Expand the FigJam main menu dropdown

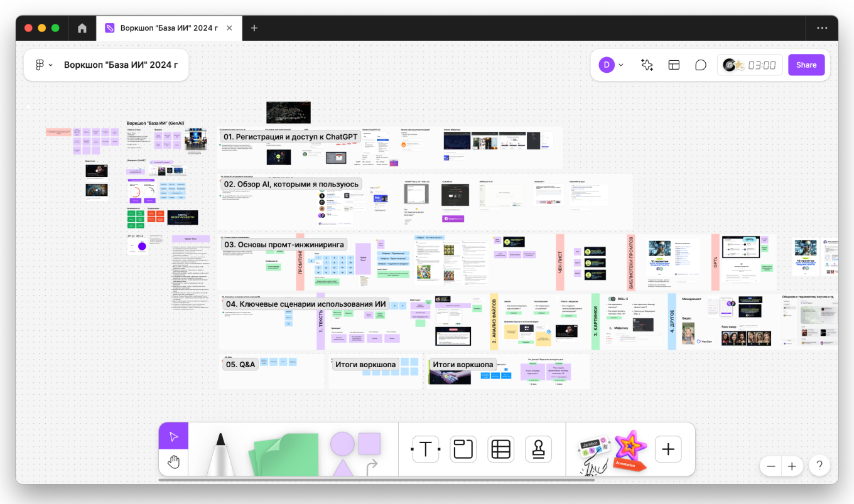click(44, 65)
